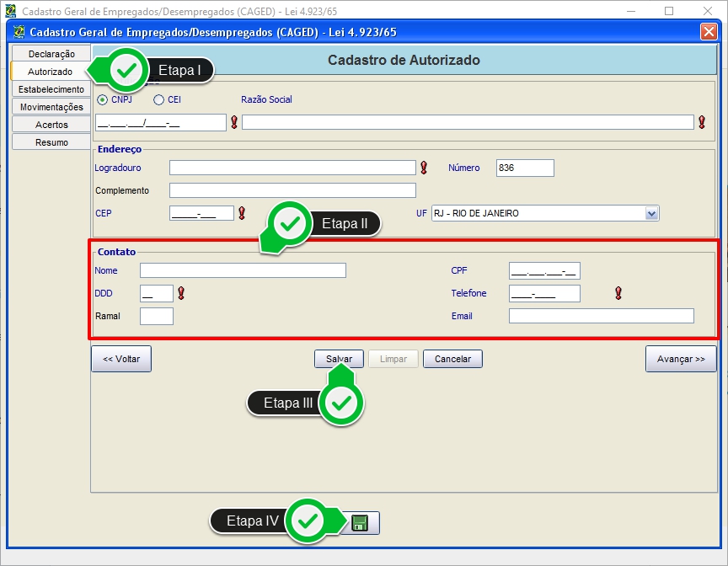
Task: Click warning icon next to DDD field
Action: click(x=181, y=293)
